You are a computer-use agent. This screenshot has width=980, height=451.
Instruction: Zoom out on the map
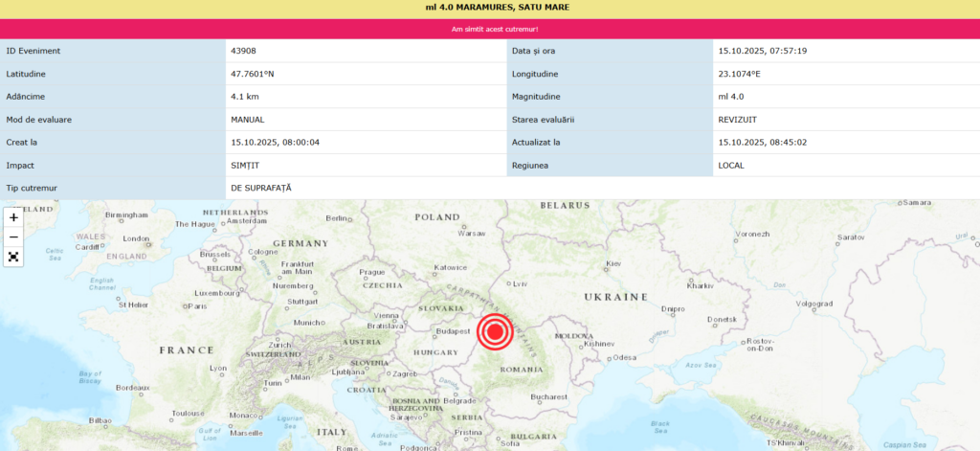(13, 237)
